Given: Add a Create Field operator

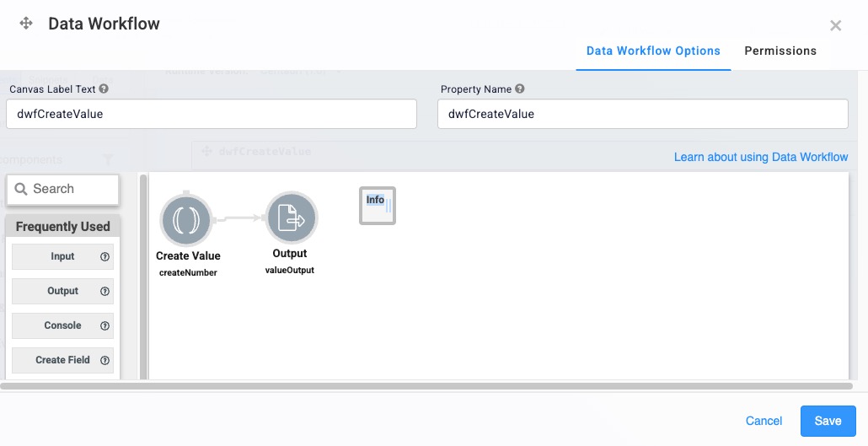Looking at the screenshot, I should [62, 360].
